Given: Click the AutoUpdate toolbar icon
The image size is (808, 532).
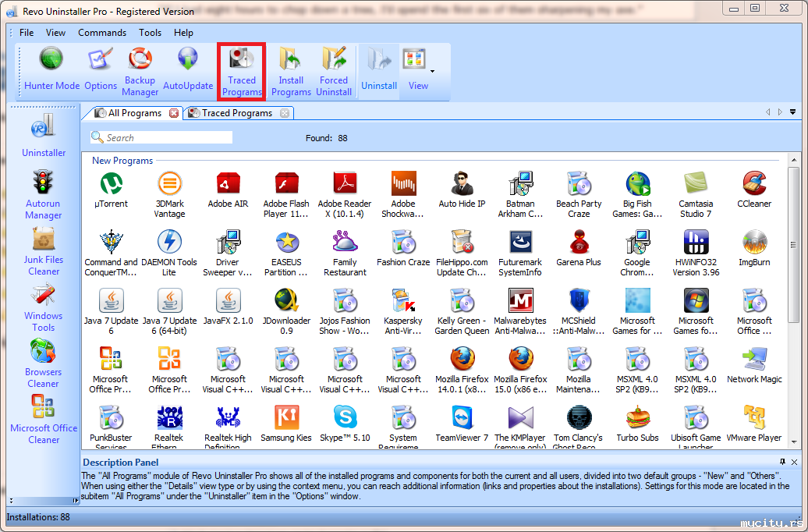Looking at the screenshot, I should (x=187, y=70).
